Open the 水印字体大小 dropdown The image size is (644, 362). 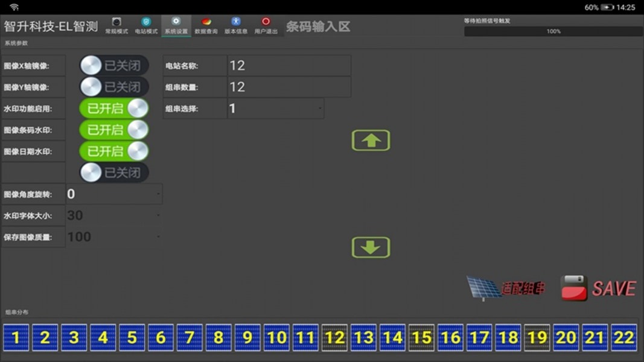coord(113,215)
